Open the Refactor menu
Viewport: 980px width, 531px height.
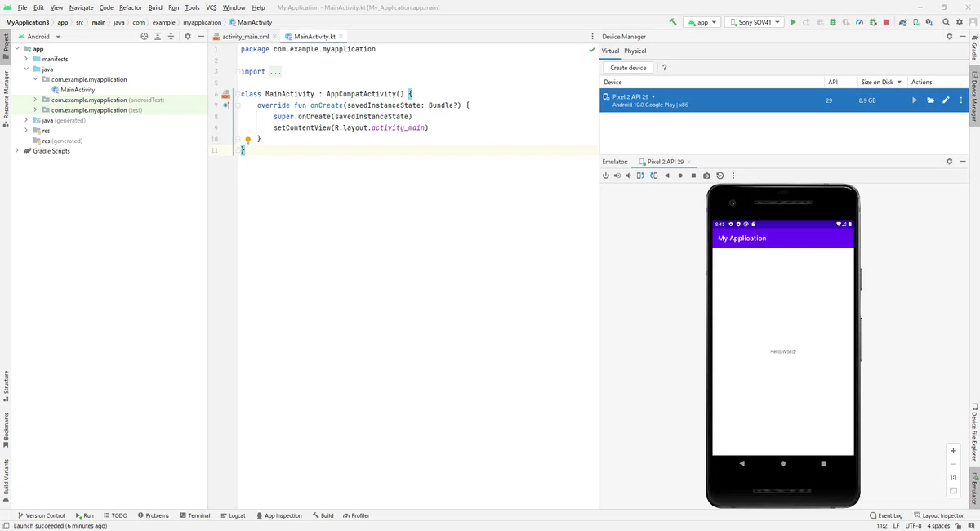coord(131,7)
